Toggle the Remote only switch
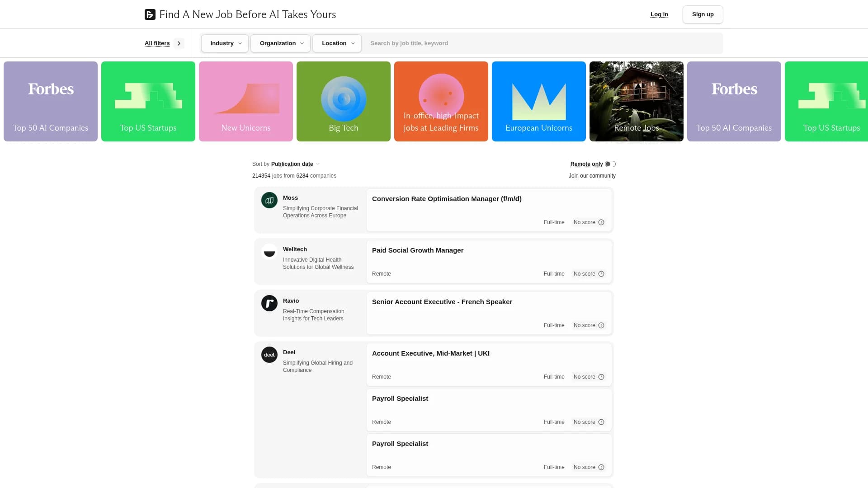Image resolution: width=868 pixels, height=488 pixels. point(610,164)
